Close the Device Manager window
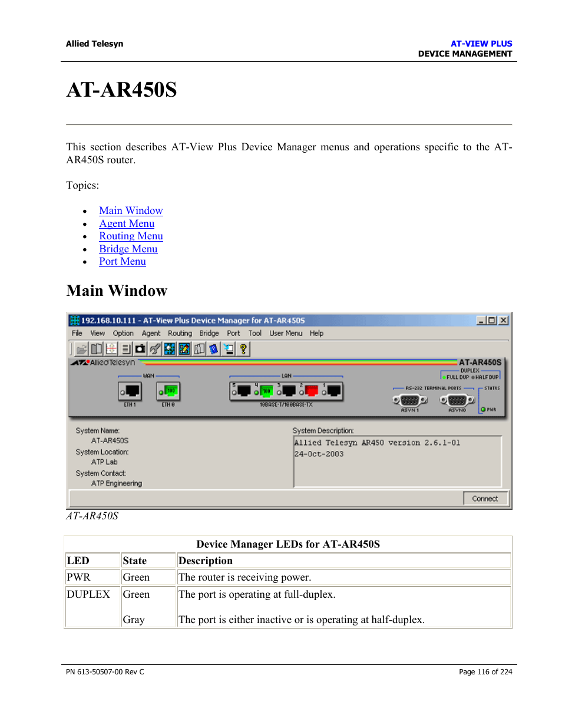The width and height of the screenshot is (562, 728). point(503,320)
